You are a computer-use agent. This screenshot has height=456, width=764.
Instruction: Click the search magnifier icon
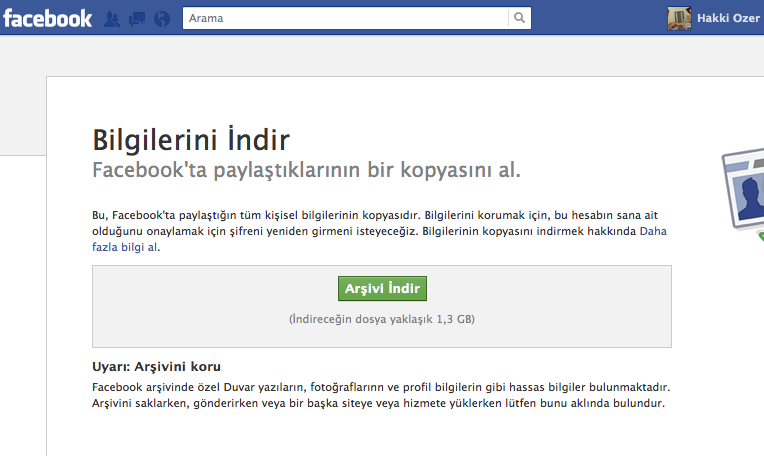pyautogui.click(x=519, y=18)
